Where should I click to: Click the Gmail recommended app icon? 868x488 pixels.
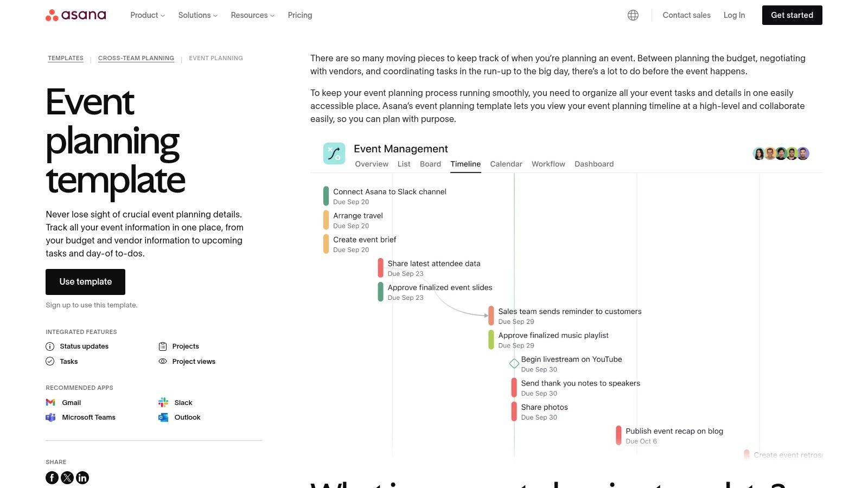[50, 402]
